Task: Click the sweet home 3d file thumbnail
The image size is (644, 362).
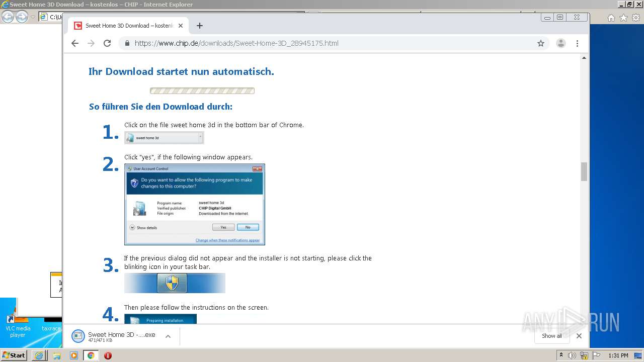Action: pos(164,138)
